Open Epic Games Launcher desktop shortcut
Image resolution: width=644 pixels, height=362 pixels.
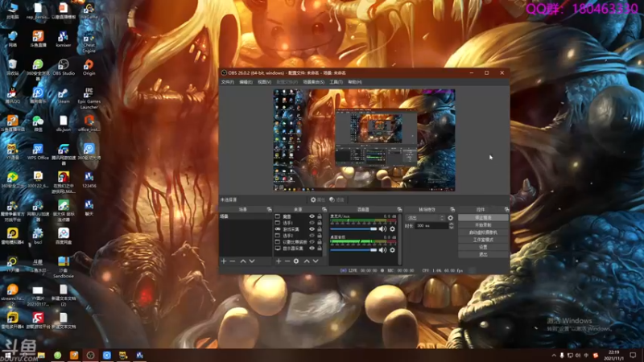89,98
